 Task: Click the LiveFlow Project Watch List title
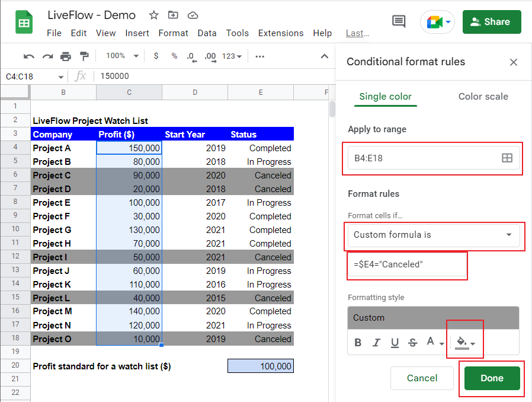pos(90,121)
